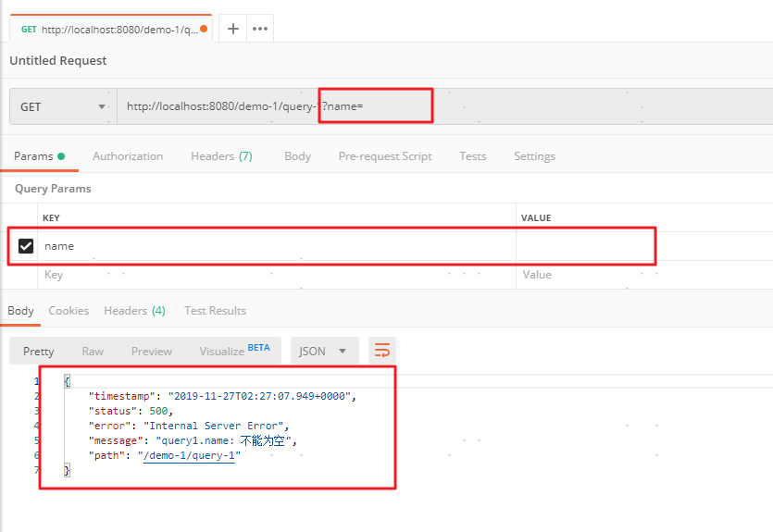Click the "status": 500 response line
This screenshot has width=773, height=532.
click(x=131, y=411)
